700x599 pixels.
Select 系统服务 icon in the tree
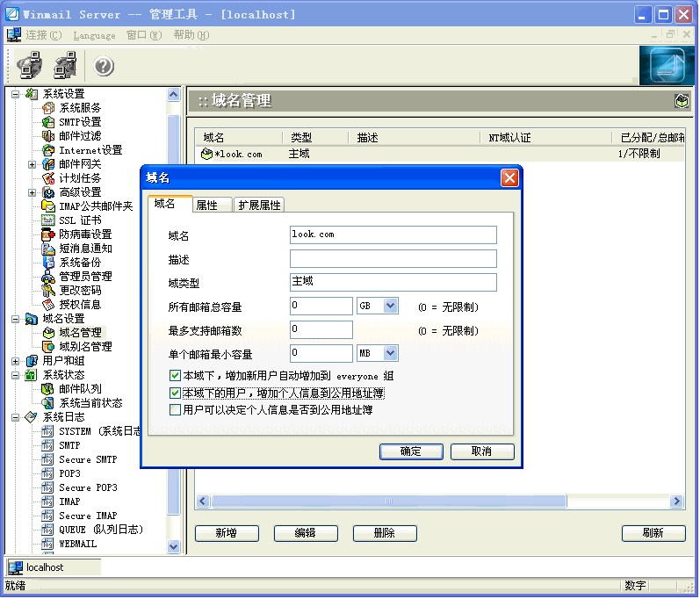pyautogui.click(x=48, y=107)
